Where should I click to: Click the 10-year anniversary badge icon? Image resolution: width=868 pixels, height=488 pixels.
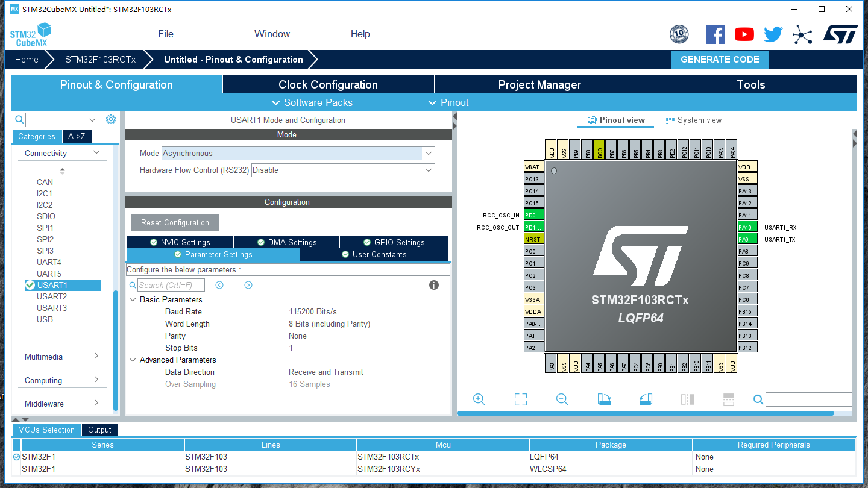click(679, 34)
